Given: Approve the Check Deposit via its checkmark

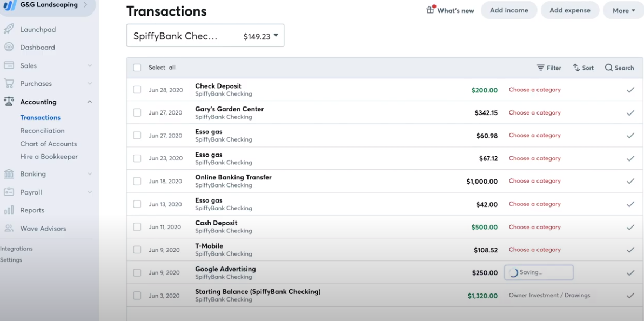Looking at the screenshot, I should pos(630,90).
